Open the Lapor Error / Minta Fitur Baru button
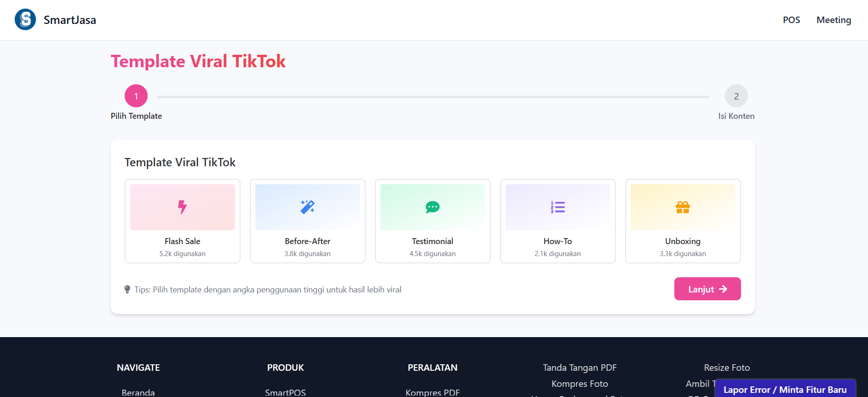This screenshot has width=868, height=397. coord(785,389)
